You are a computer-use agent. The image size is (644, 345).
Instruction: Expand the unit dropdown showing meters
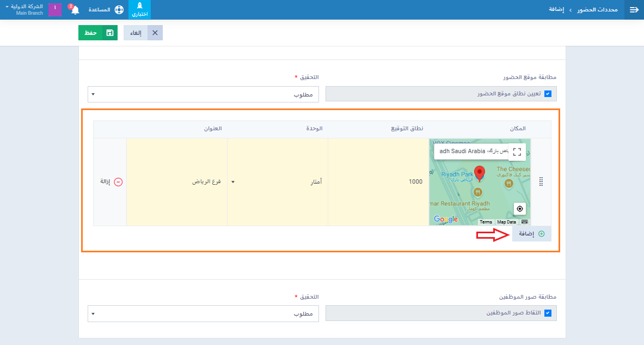(278, 182)
